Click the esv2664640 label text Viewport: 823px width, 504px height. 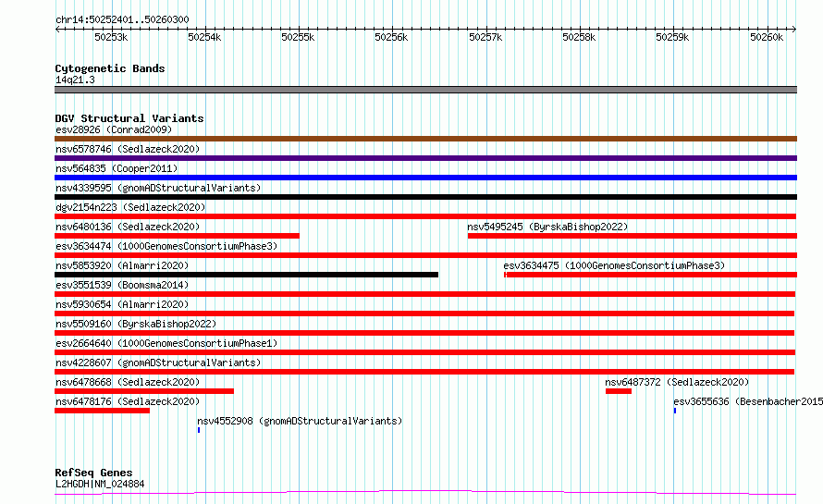(x=166, y=343)
